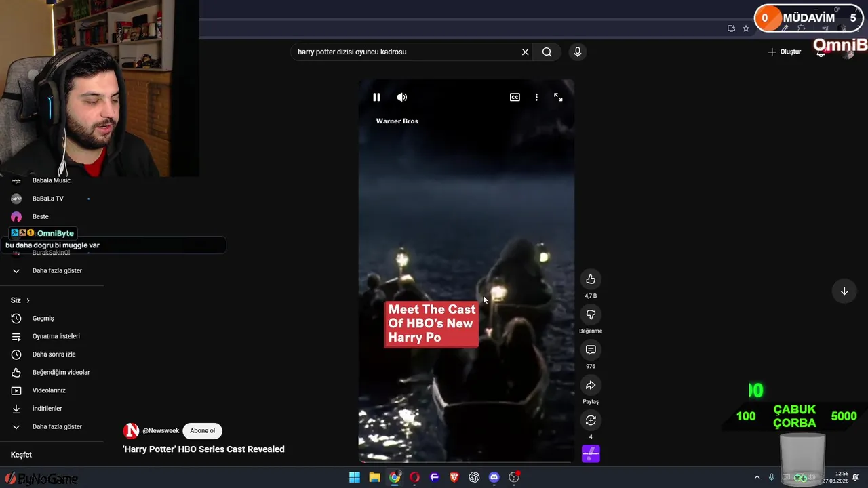
Task: Open the Oluştur create menu
Action: (x=784, y=52)
